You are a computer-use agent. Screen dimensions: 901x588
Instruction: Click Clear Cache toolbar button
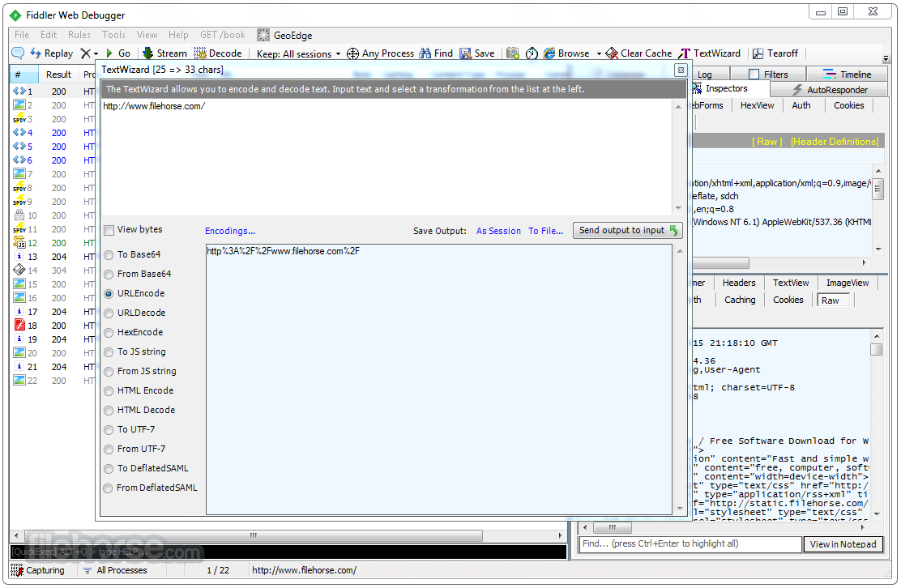(x=639, y=53)
